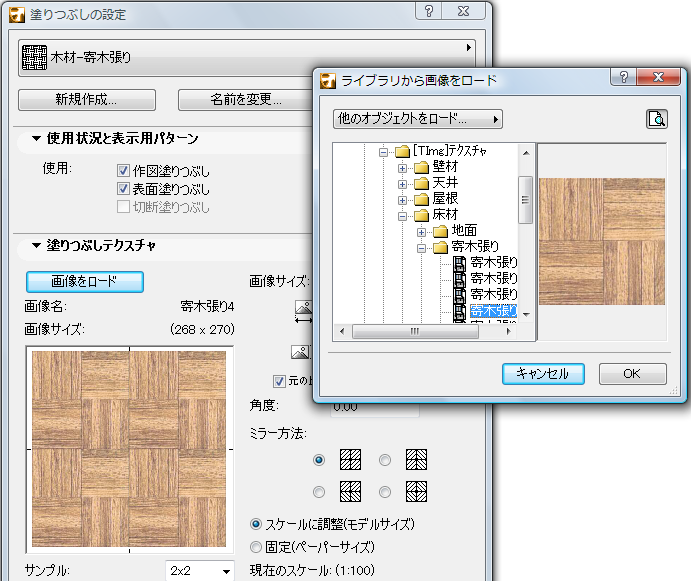Click the 新規作成... button

pos(87,100)
